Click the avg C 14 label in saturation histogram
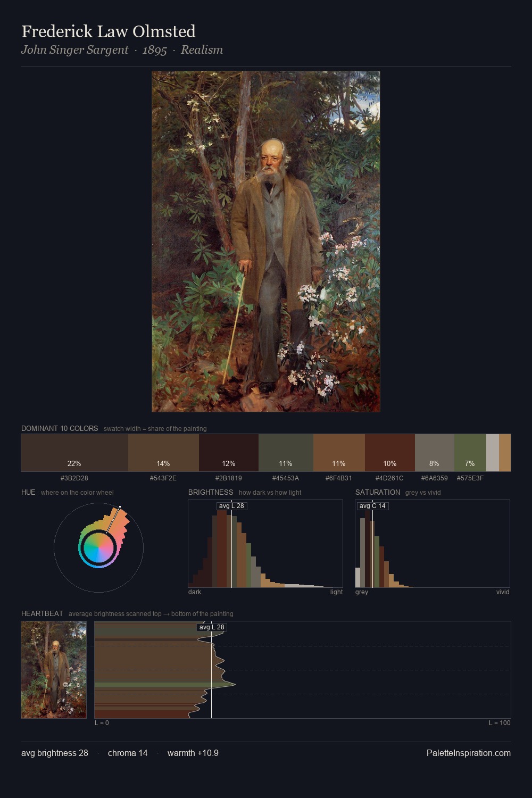This screenshot has width=532, height=798. (x=372, y=506)
